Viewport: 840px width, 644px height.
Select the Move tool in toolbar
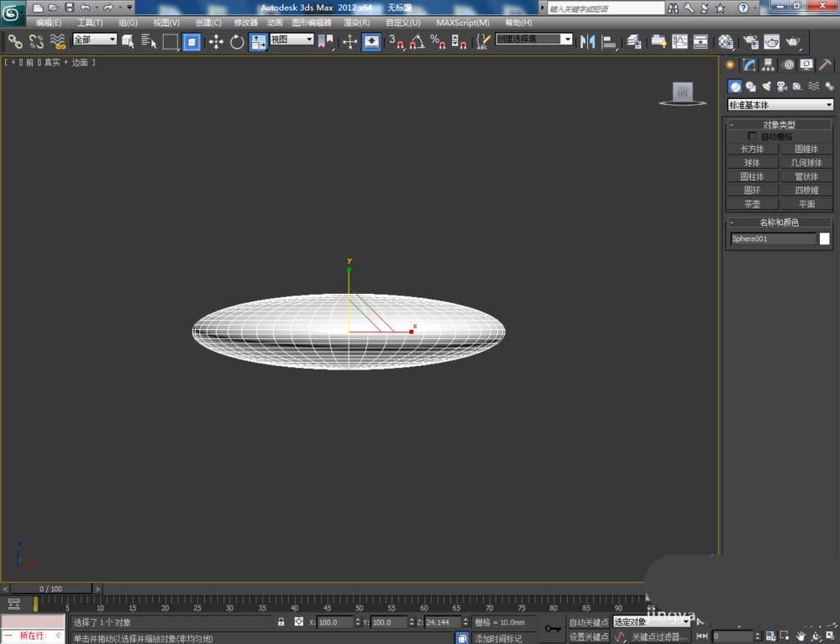216,41
